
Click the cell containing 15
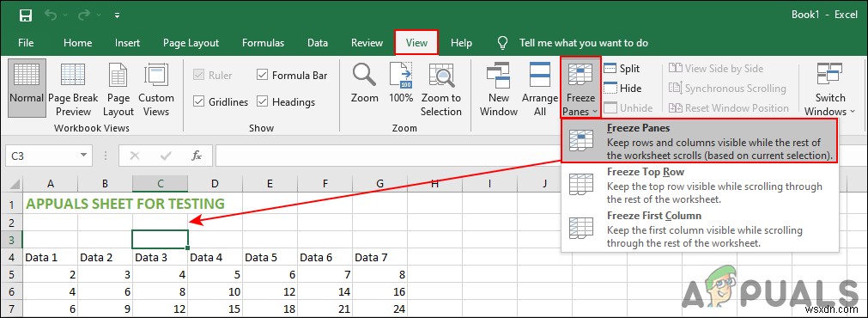click(215, 309)
